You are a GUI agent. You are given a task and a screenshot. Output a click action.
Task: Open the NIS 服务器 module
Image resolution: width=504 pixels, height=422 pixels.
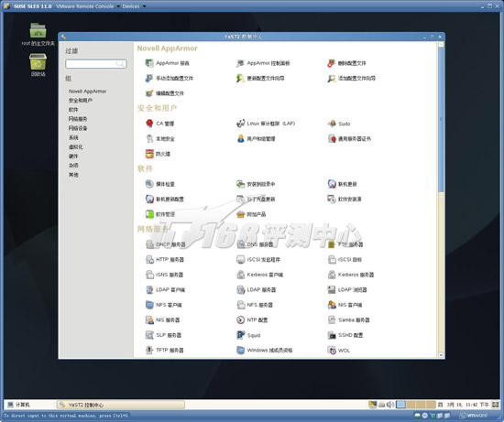(x=162, y=319)
